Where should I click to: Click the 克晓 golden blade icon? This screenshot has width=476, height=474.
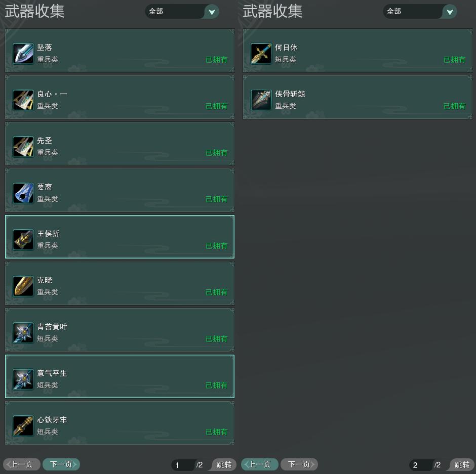pos(23,286)
